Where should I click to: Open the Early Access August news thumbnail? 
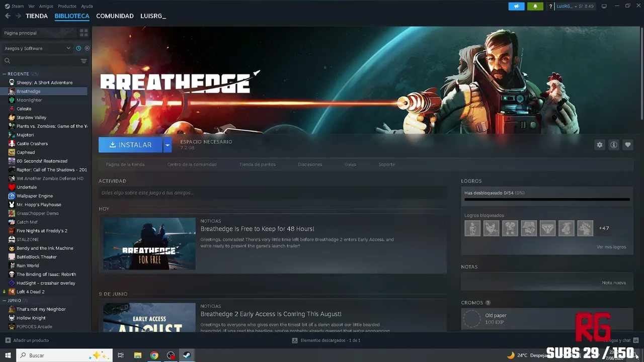point(149,317)
